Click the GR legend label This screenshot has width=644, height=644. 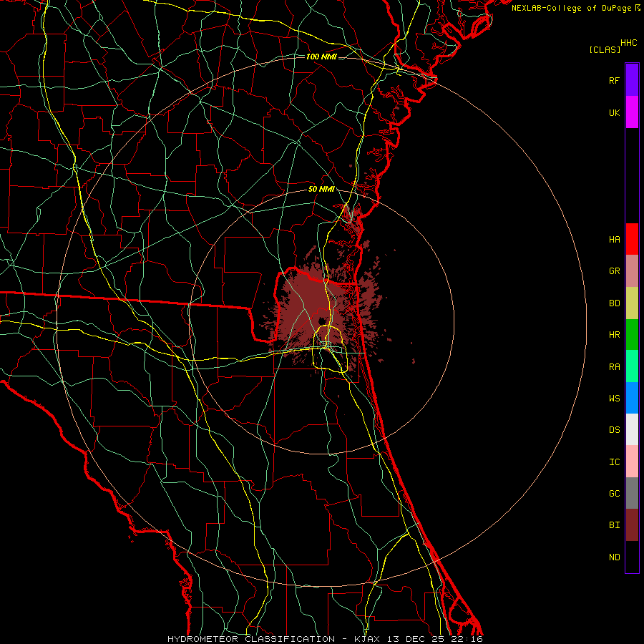[x=614, y=271]
